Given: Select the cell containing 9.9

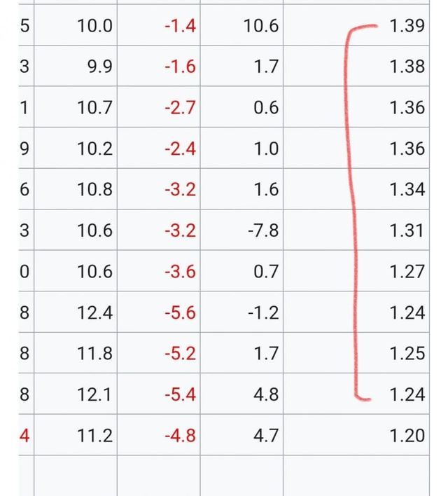Looking at the screenshot, I should pyautogui.click(x=98, y=67).
